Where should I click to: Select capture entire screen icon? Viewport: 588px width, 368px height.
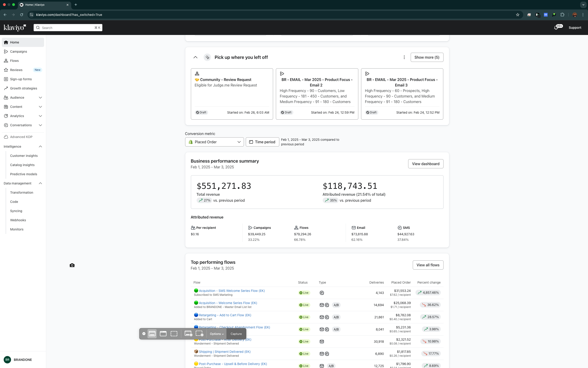pyautogui.click(x=152, y=334)
